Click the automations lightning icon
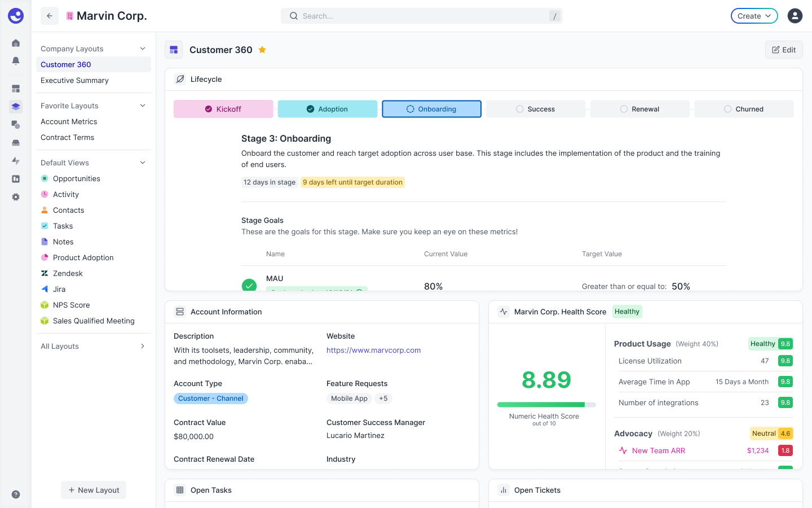This screenshot has width=812, height=508. pos(16,161)
